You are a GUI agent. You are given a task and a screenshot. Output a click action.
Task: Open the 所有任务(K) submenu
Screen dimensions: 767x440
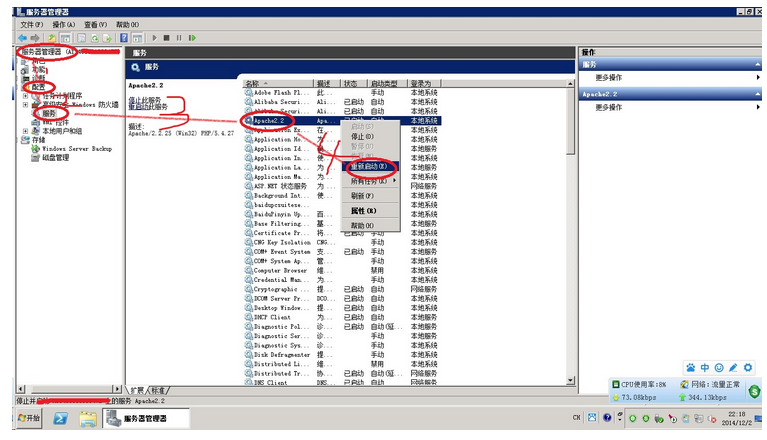pos(370,181)
